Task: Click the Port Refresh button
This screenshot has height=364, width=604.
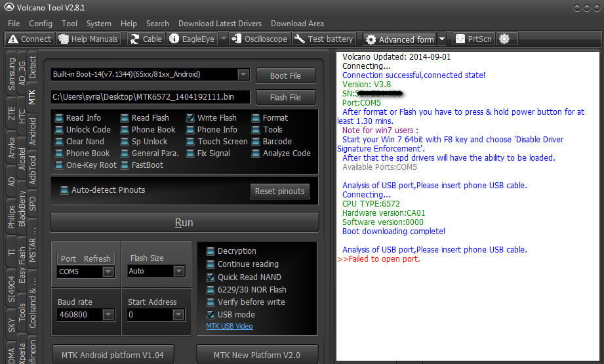Action: (85, 259)
